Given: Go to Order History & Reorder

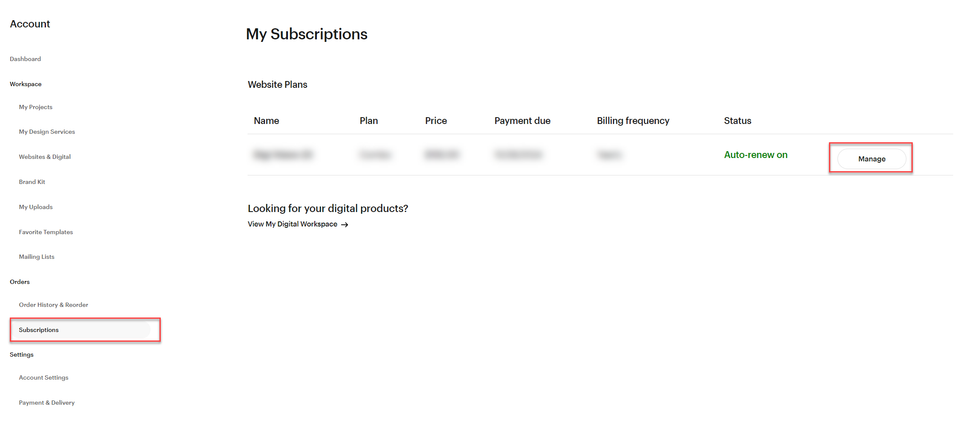Looking at the screenshot, I should 54,304.
